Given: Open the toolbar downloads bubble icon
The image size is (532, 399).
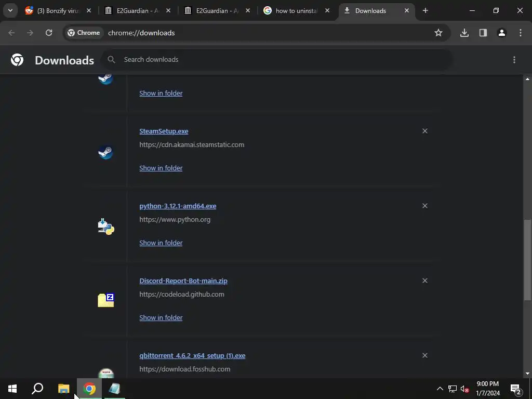Looking at the screenshot, I should (x=464, y=33).
